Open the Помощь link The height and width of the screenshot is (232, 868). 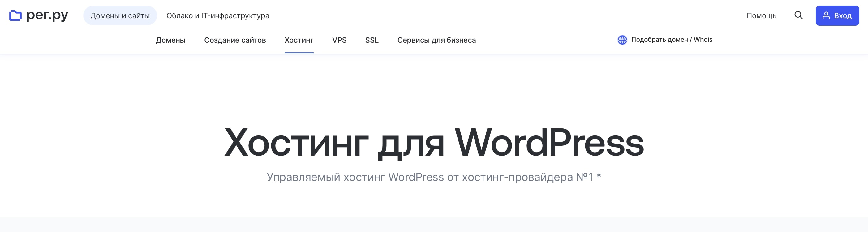click(x=761, y=16)
